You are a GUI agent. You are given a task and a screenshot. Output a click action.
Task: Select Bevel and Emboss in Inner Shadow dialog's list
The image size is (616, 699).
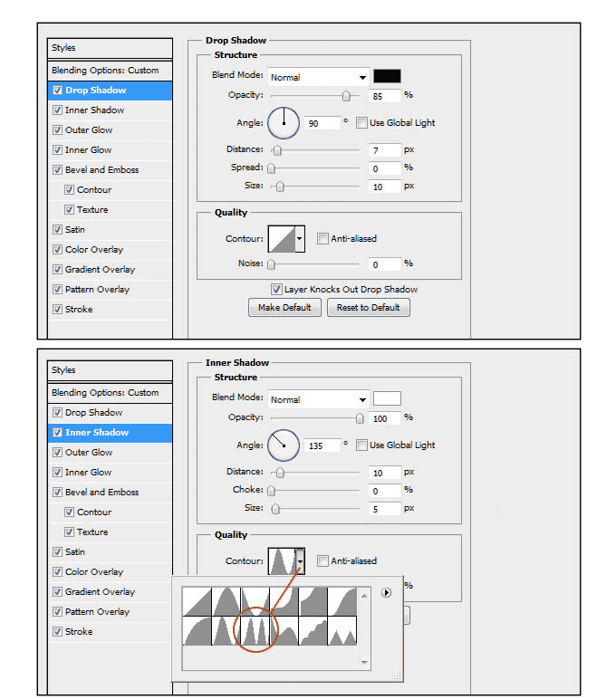(101, 493)
